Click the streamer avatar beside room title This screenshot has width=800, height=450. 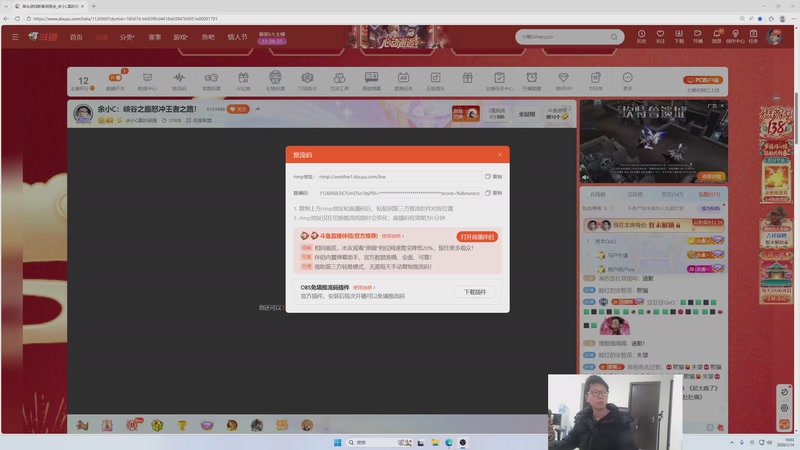pos(83,113)
